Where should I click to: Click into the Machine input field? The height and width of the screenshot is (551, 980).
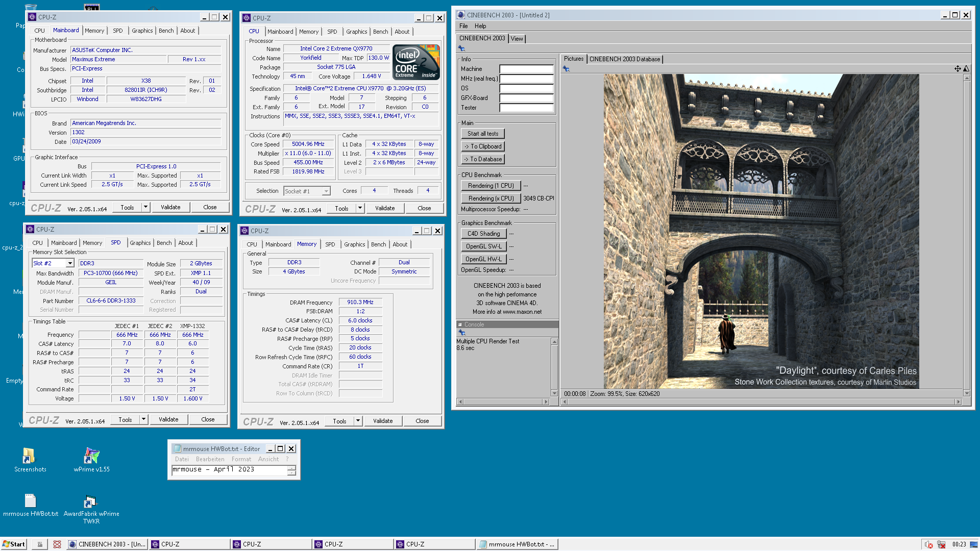(526, 69)
